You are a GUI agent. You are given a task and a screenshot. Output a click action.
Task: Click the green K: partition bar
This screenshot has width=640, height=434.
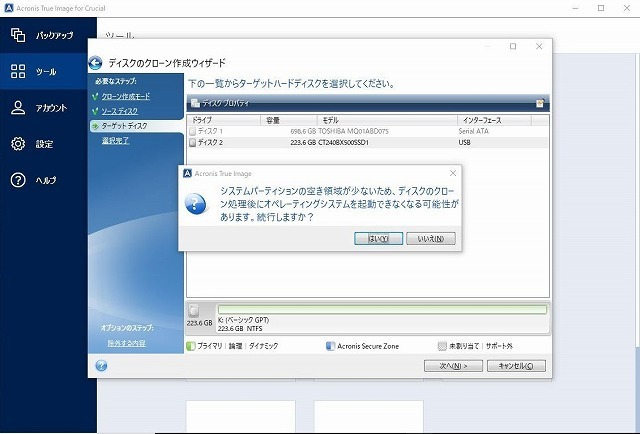(x=382, y=309)
